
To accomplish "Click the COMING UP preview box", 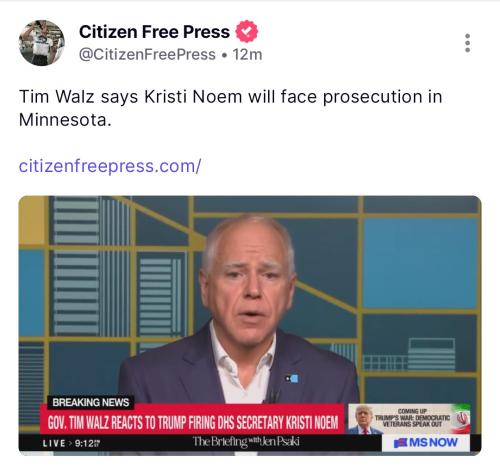I will 410,419.
